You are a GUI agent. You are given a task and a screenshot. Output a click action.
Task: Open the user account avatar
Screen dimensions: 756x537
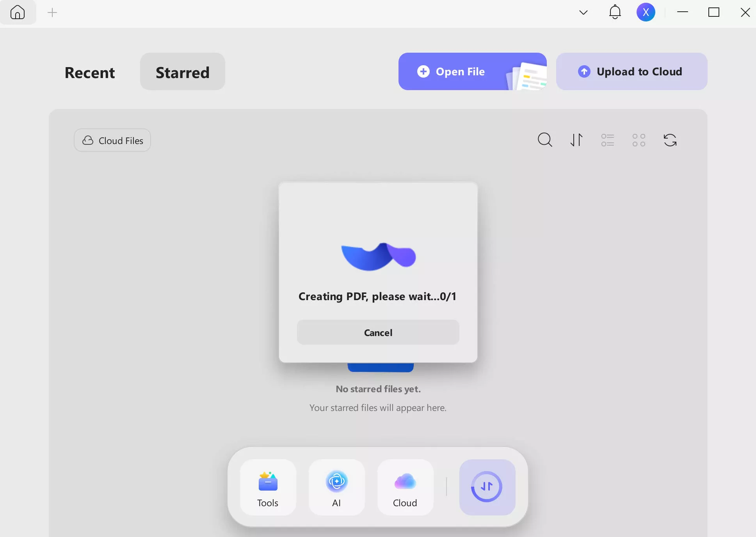(x=646, y=12)
